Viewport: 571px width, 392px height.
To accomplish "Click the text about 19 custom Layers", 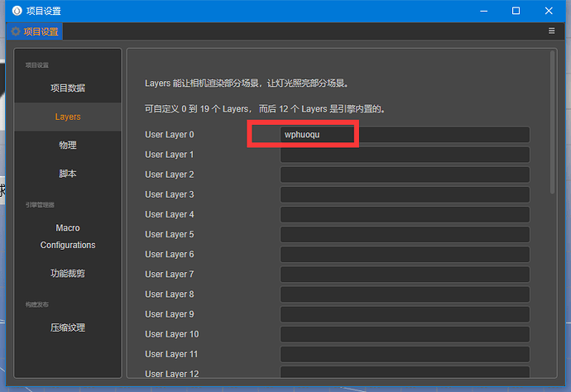I will point(265,109).
